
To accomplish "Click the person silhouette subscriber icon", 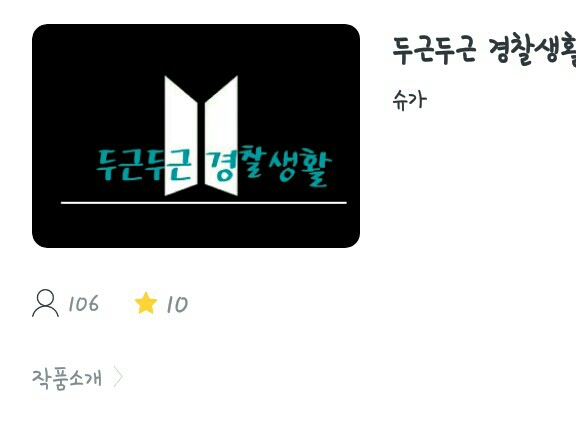I will click(x=46, y=303).
